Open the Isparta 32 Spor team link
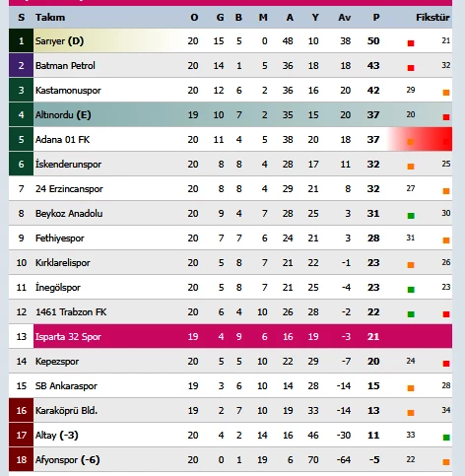The height and width of the screenshot is (476, 465). click(x=68, y=337)
